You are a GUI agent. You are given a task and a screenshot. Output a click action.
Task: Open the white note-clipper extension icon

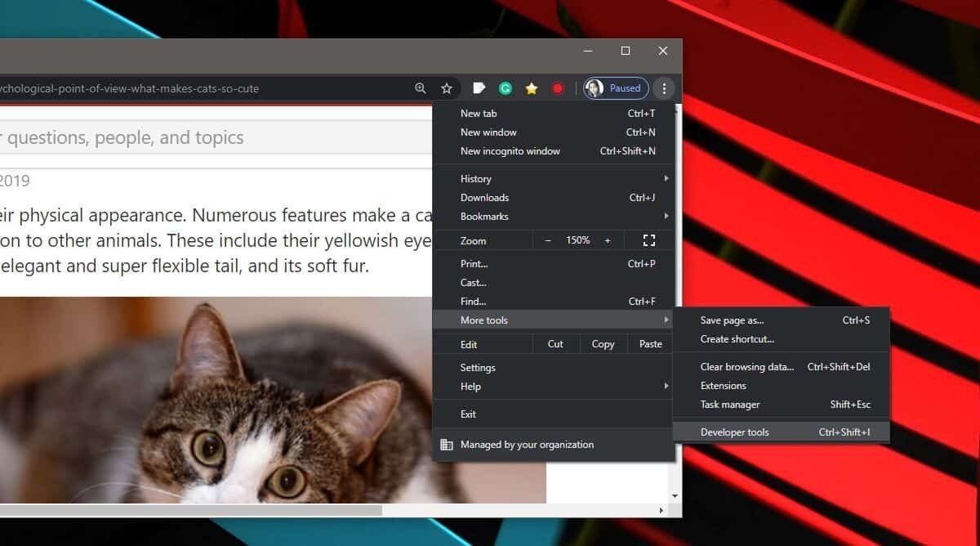[479, 87]
